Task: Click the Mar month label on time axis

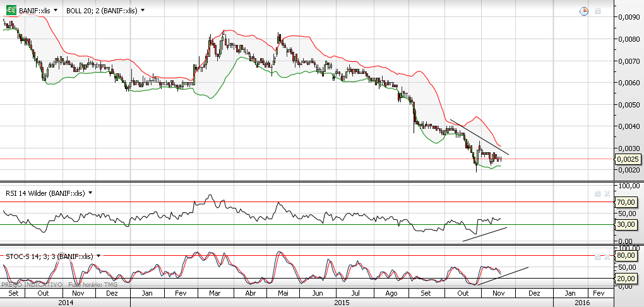Action: [215, 294]
